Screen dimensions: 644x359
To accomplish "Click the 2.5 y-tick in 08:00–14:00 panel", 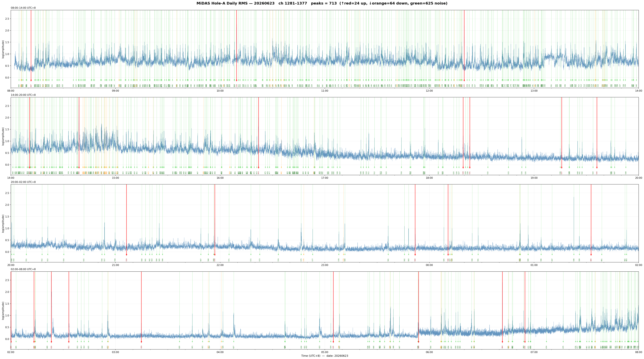I will click(7, 19).
